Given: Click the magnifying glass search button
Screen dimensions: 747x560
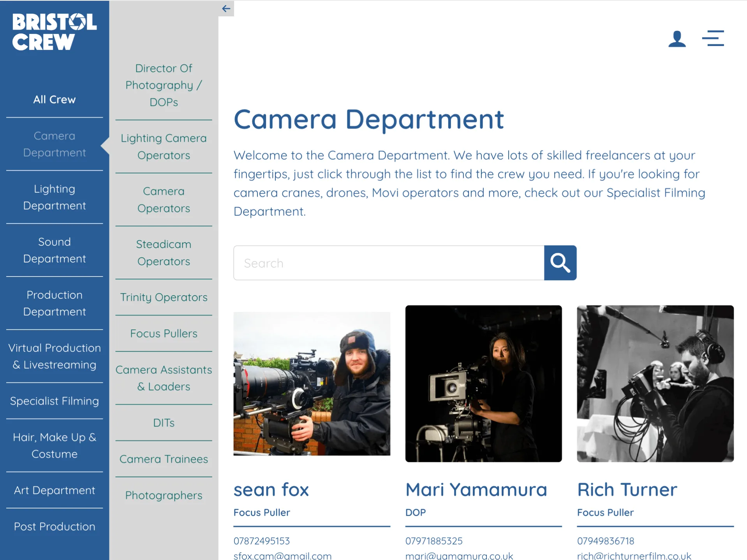Looking at the screenshot, I should pyautogui.click(x=560, y=263).
